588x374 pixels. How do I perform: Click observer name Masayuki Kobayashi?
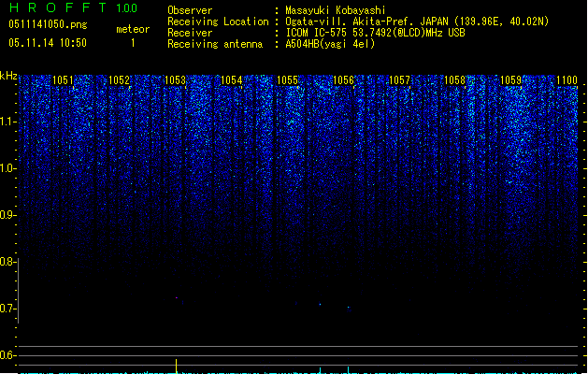click(336, 10)
